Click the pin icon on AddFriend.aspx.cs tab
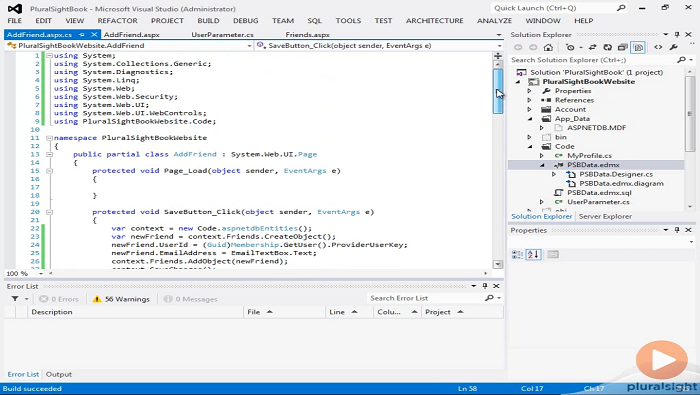 coord(82,34)
